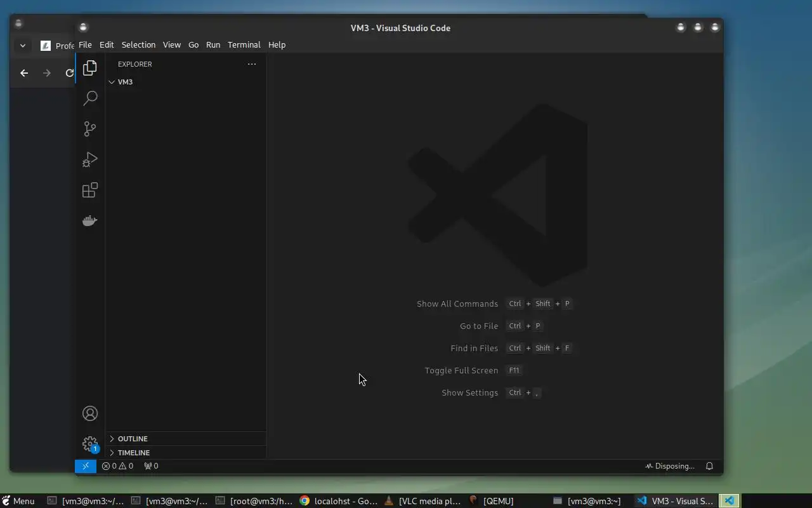Open VS Code window menu icon in title bar
This screenshot has height=508, width=812.
point(83,27)
